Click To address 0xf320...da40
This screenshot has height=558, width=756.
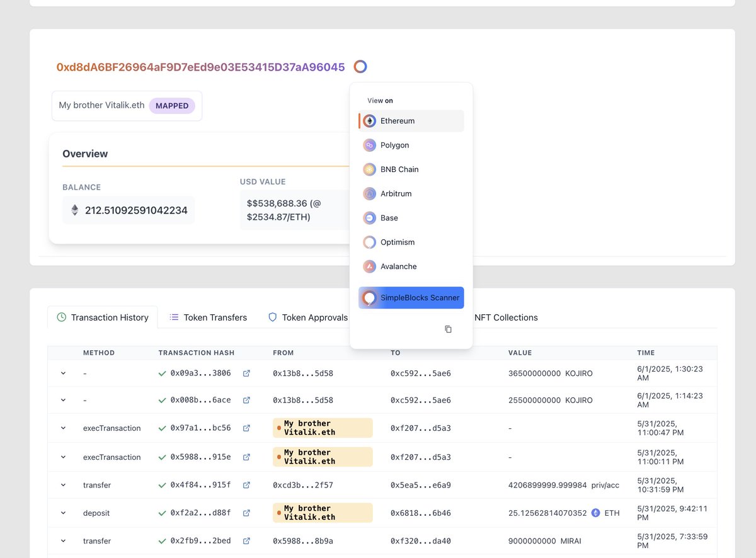point(421,541)
